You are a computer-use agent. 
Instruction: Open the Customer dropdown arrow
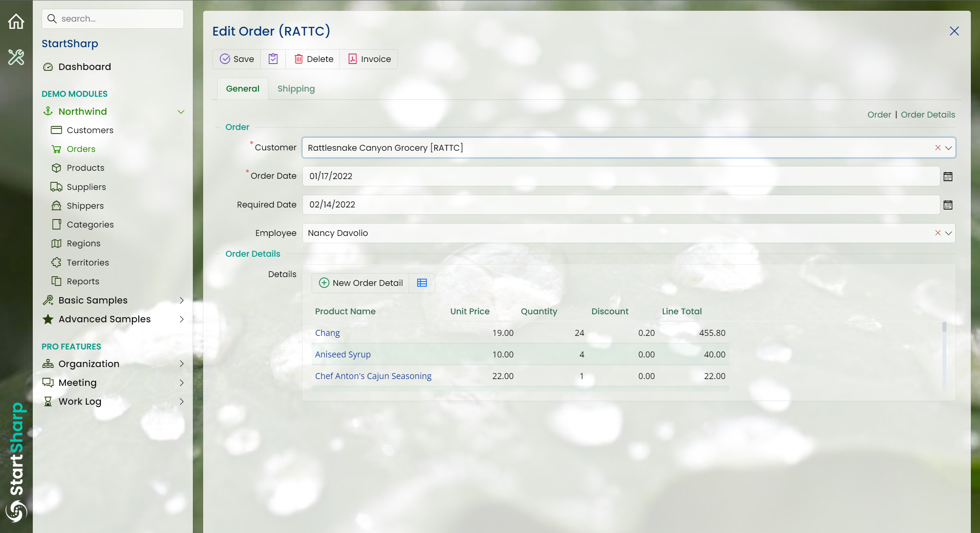(x=948, y=148)
